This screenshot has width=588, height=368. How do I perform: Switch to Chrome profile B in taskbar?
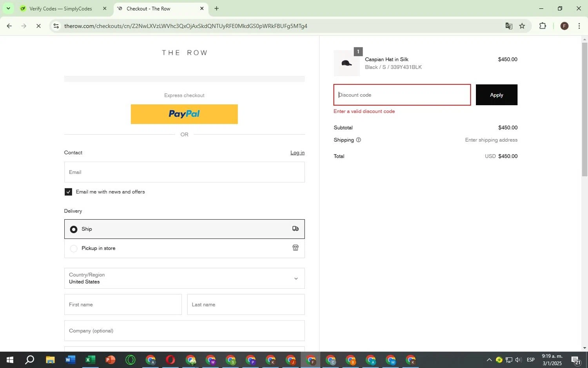click(351, 360)
